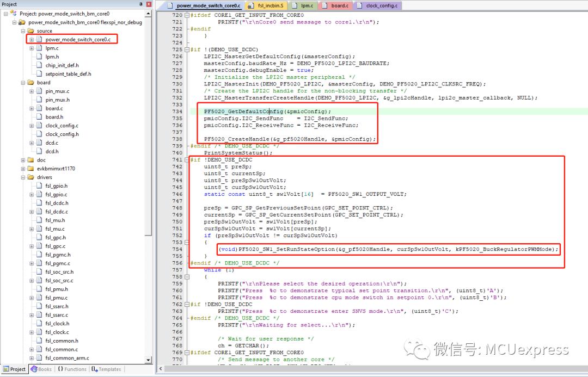
Task: Pin the Project panel with pushpin icon
Action: [141, 4]
